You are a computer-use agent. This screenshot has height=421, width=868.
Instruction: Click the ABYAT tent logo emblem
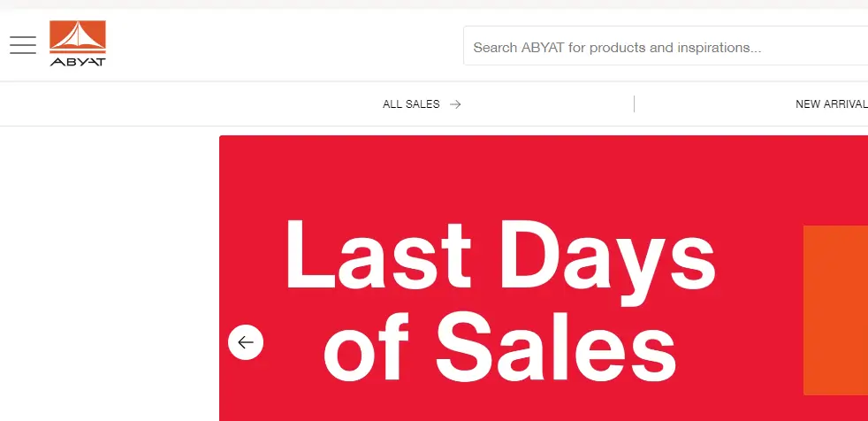[78, 36]
